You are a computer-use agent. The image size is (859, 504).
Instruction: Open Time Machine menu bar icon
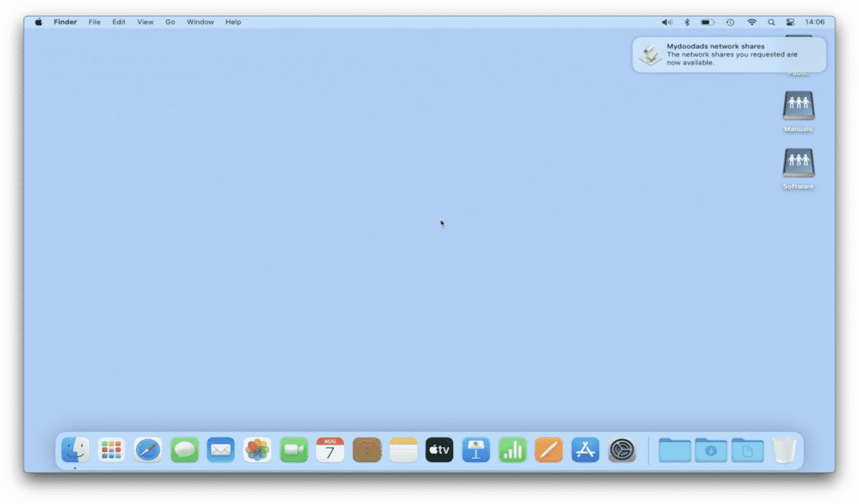(x=731, y=23)
